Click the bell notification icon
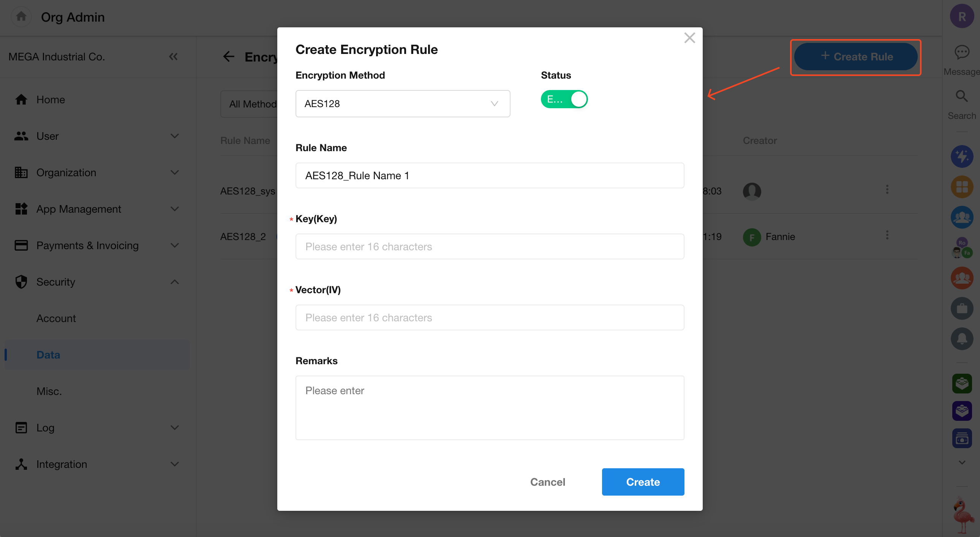980x537 pixels. pos(962,338)
